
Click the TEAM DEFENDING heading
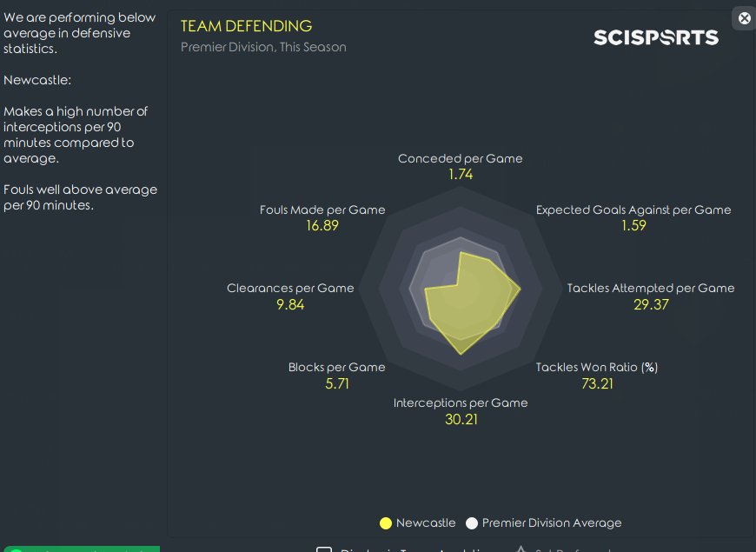pos(246,26)
